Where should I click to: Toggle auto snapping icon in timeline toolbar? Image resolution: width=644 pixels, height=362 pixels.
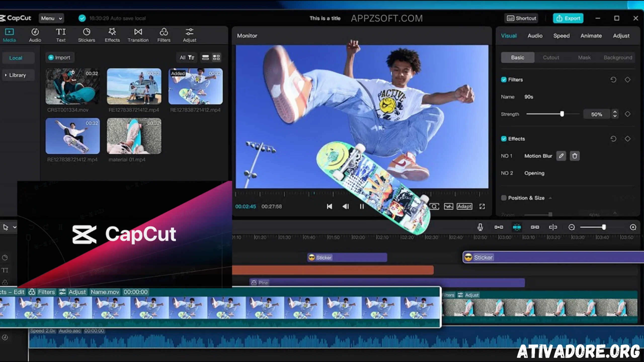(x=517, y=227)
